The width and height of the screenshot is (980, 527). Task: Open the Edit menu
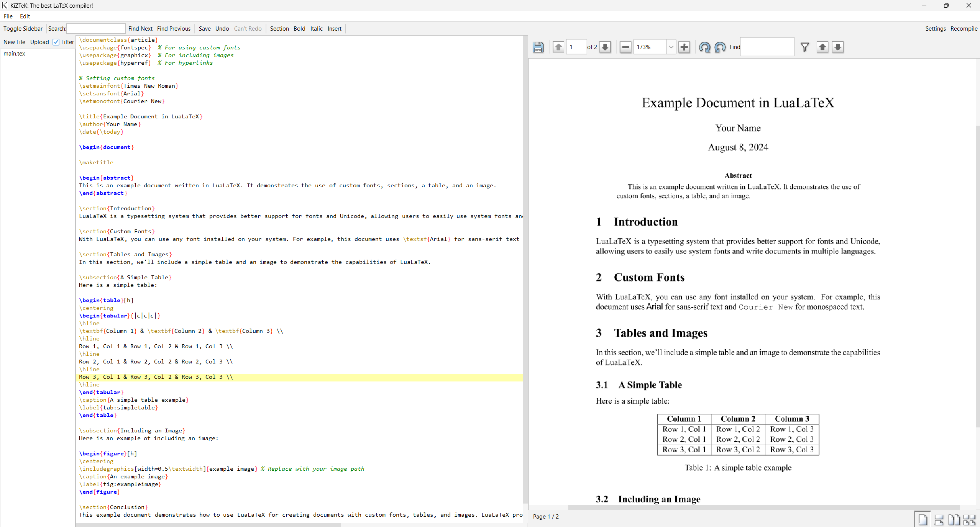click(x=25, y=16)
